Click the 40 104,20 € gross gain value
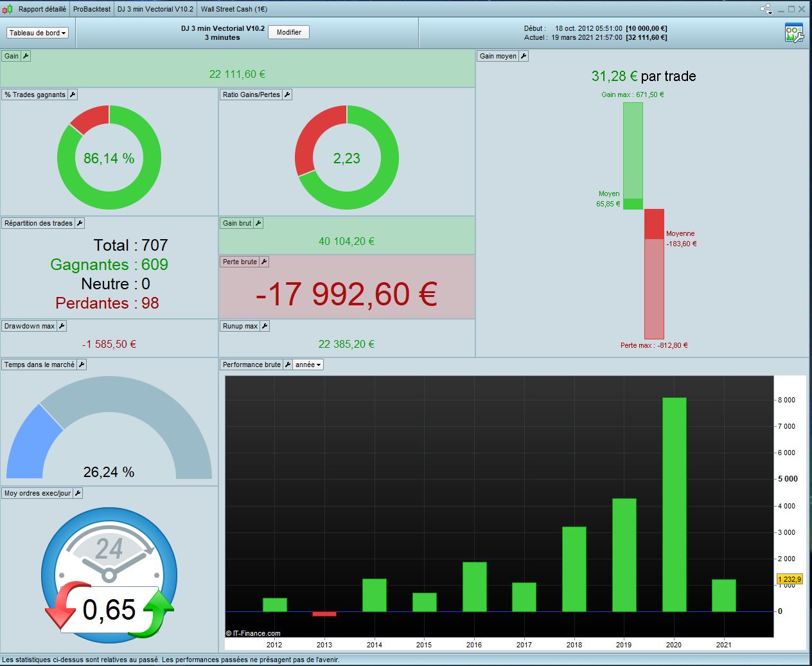 click(346, 241)
